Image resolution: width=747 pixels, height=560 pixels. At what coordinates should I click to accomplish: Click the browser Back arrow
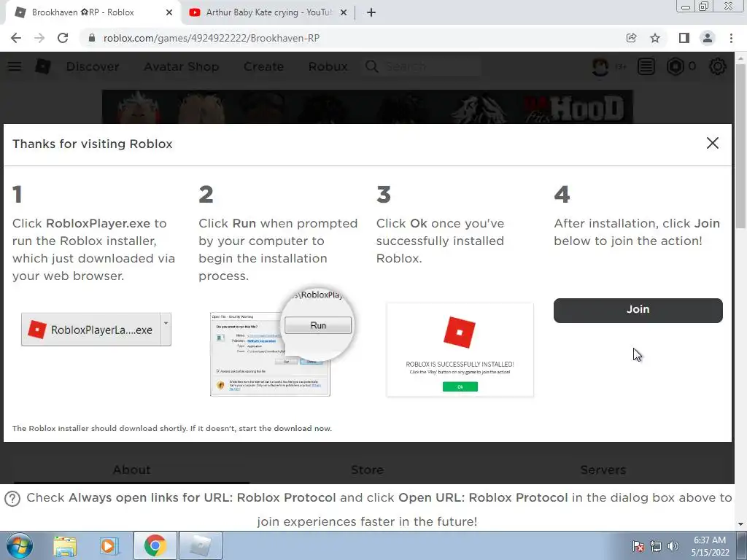pyautogui.click(x=16, y=38)
